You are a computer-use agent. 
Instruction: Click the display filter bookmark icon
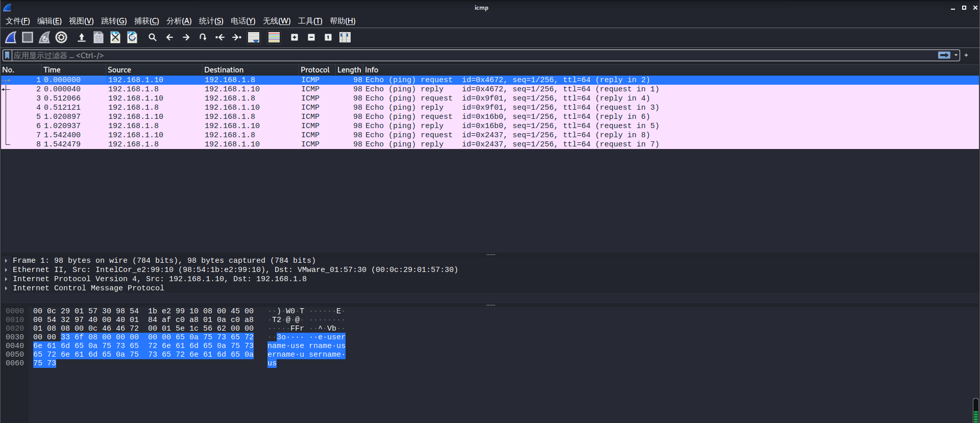[7, 55]
